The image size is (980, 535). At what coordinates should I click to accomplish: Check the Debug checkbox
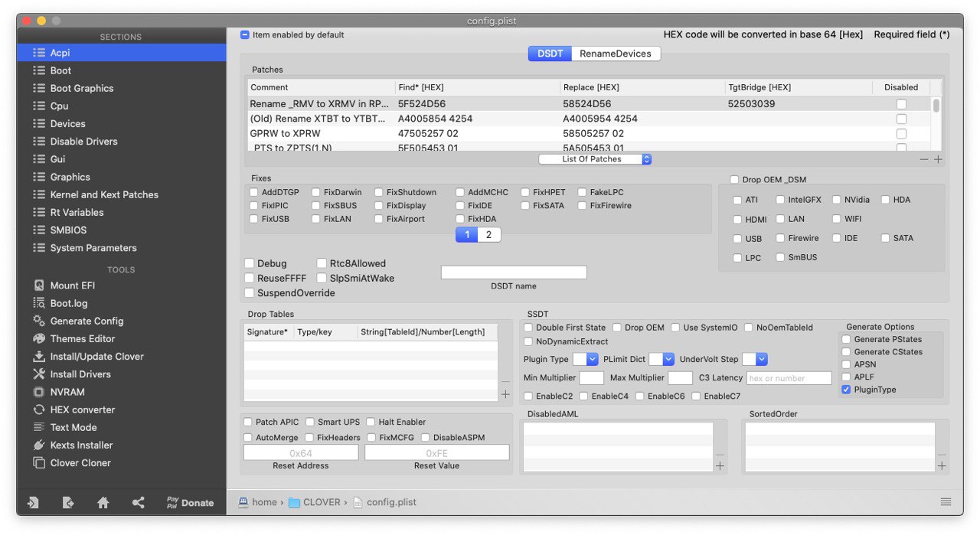[250, 263]
